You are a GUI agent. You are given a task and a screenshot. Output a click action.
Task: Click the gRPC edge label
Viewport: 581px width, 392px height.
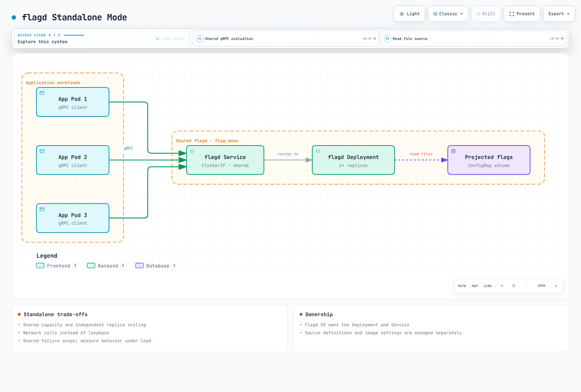click(x=128, y=148)
